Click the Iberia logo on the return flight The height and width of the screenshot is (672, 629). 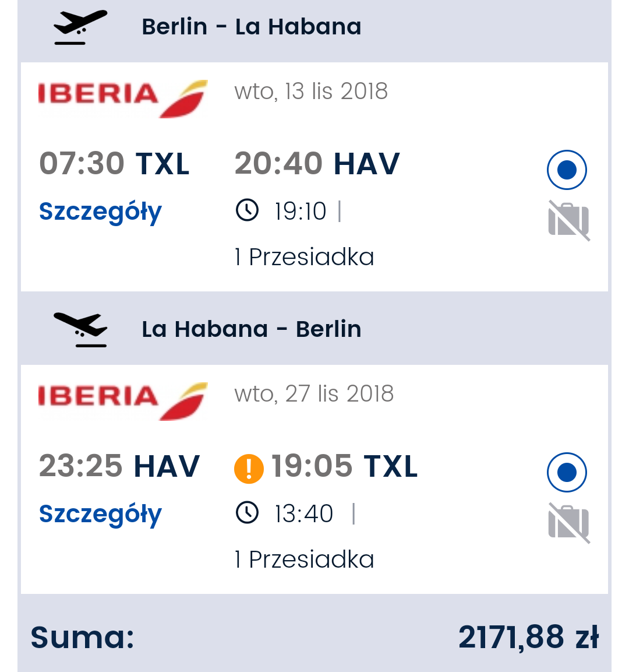coord(123,401)
